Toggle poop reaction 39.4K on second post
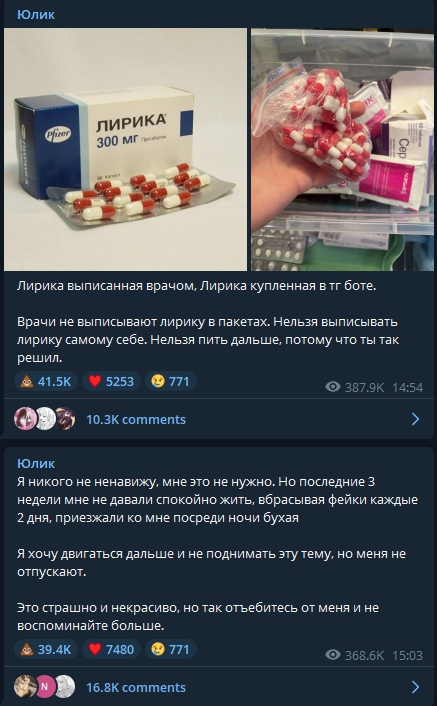Viewport: 437px width, 706px height. (45, 649)
